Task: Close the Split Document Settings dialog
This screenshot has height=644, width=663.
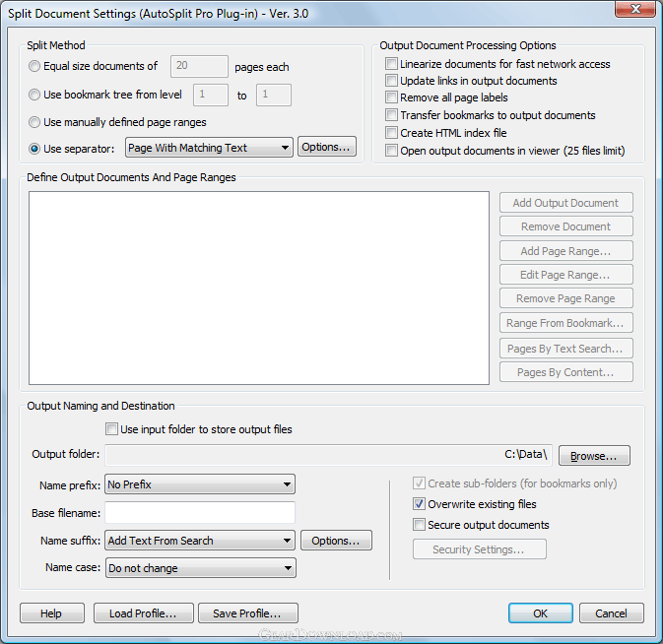Action: point(635,9)
